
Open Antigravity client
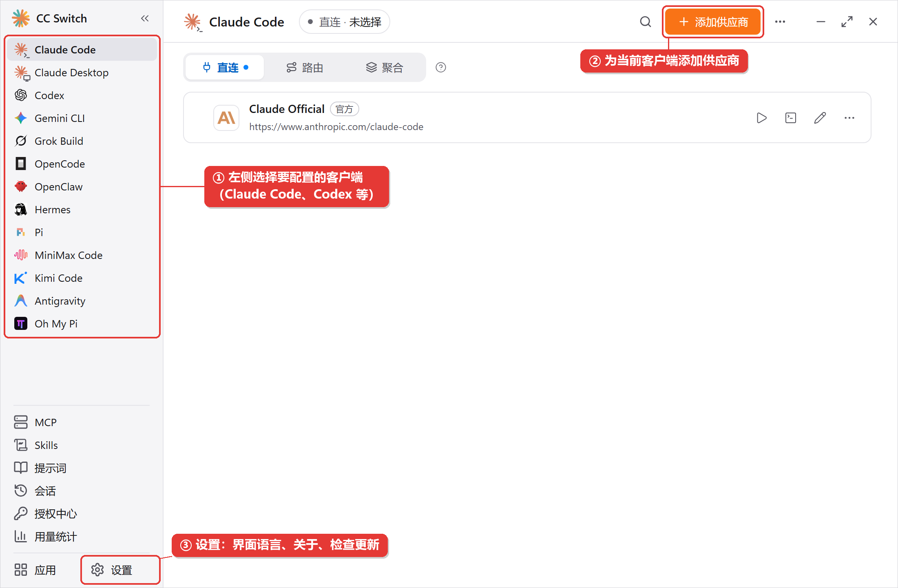coord(82,301)
